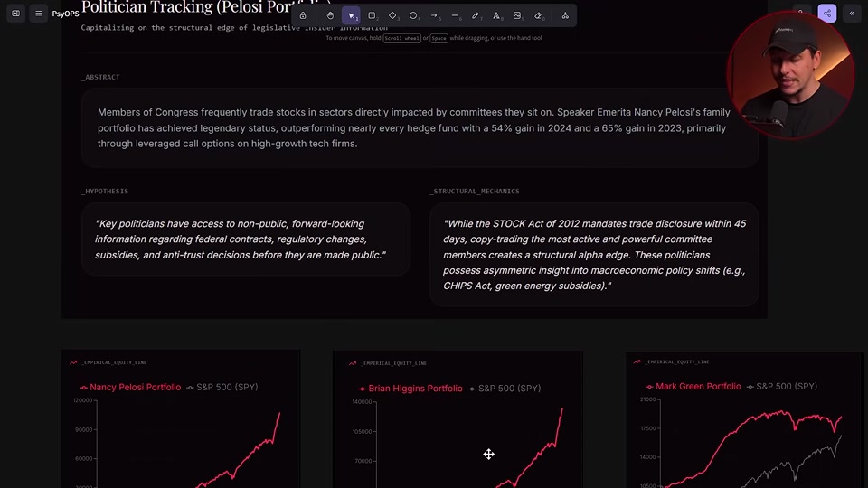Click the Brian Higgins Portfolio legend entry

click(410, 389)
